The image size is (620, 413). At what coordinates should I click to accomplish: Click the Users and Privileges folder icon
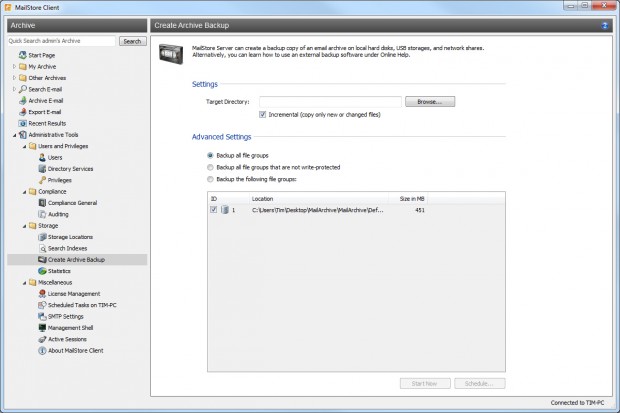click(x=33, y=146)
